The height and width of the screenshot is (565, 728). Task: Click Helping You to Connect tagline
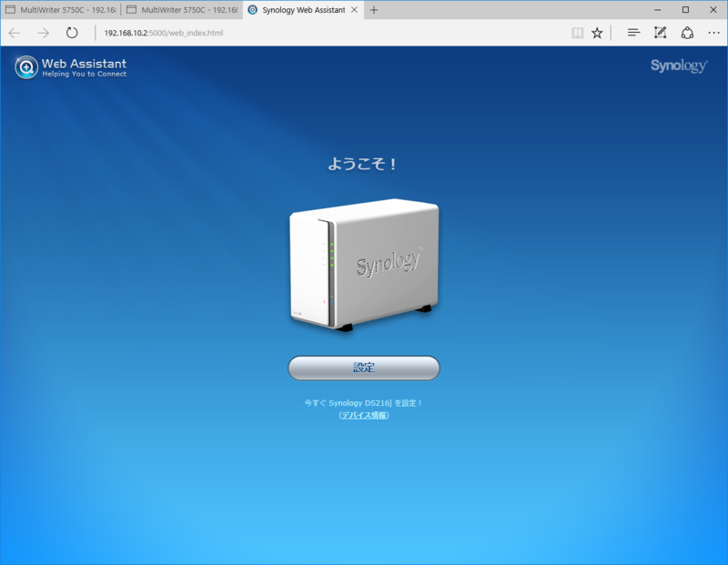click(84, 74)
